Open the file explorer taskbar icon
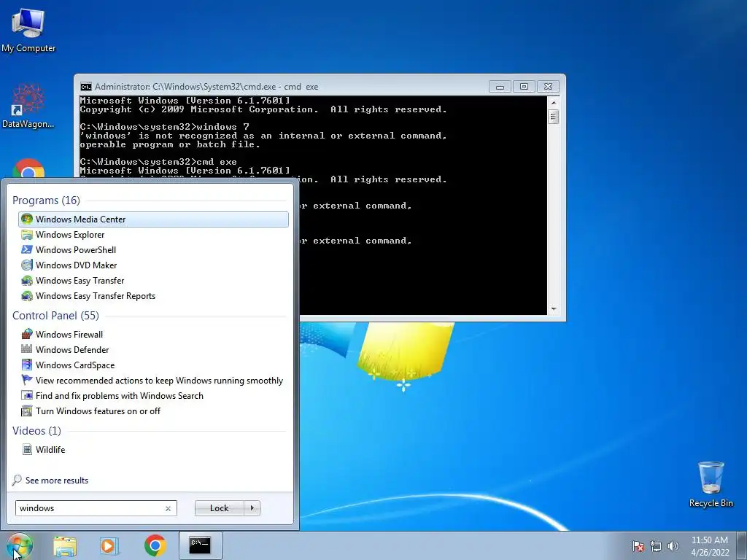This screenshot has width=747, height=560. coord(65,545)
